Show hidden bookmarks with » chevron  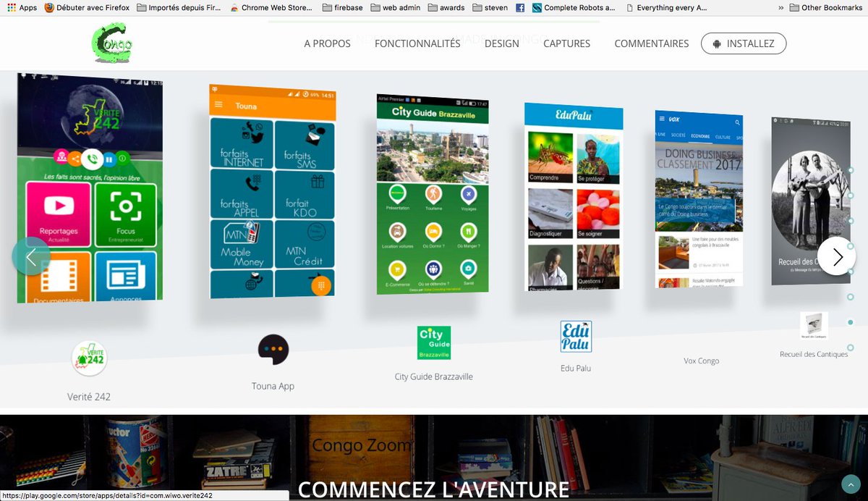(x=780, y=8)
